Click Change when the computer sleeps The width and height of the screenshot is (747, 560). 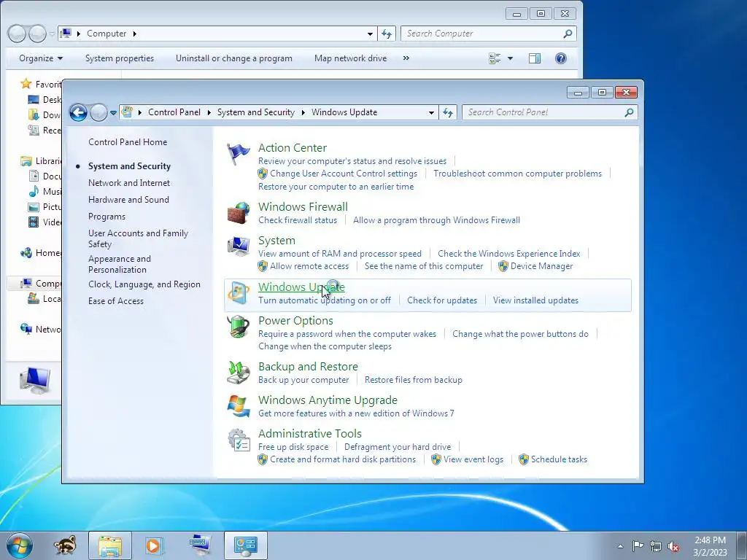tap(325, 346)
